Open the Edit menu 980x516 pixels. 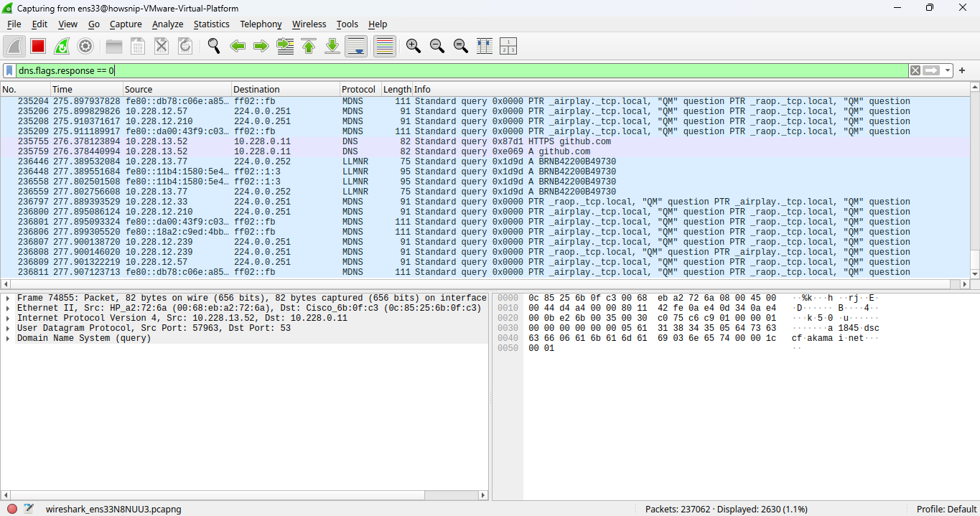(39, 24)
